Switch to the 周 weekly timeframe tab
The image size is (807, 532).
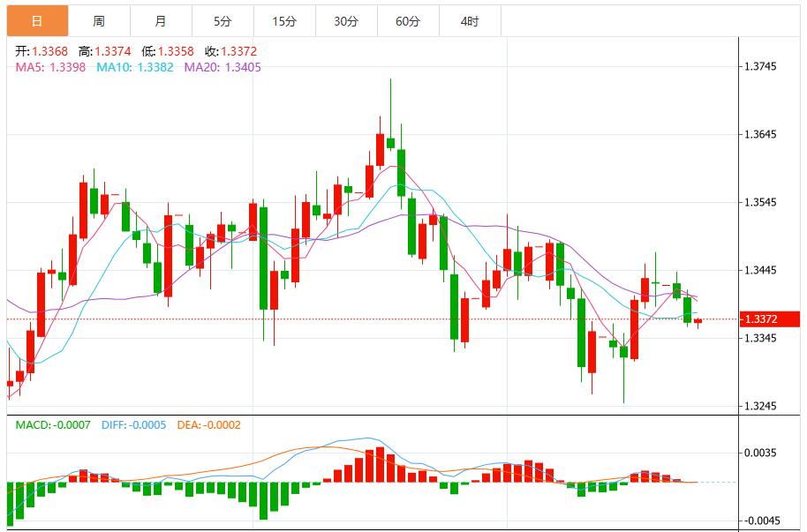97,18
